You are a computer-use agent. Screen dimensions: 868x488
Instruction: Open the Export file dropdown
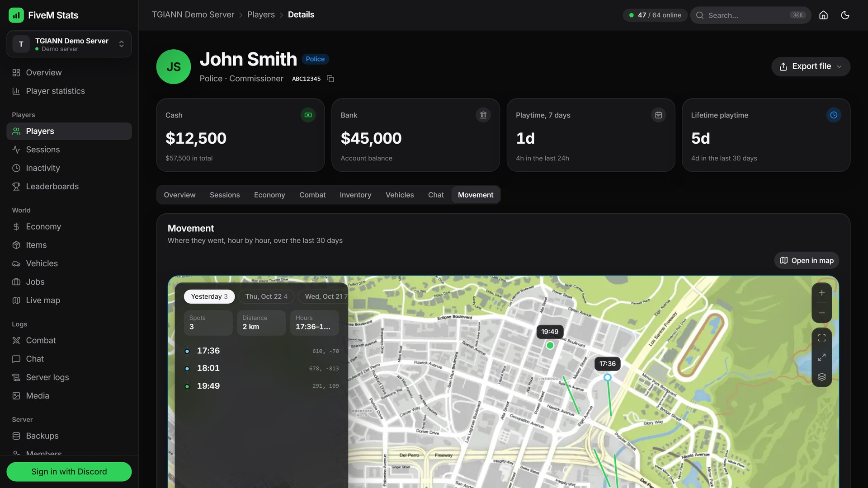(x=811, y=66)
